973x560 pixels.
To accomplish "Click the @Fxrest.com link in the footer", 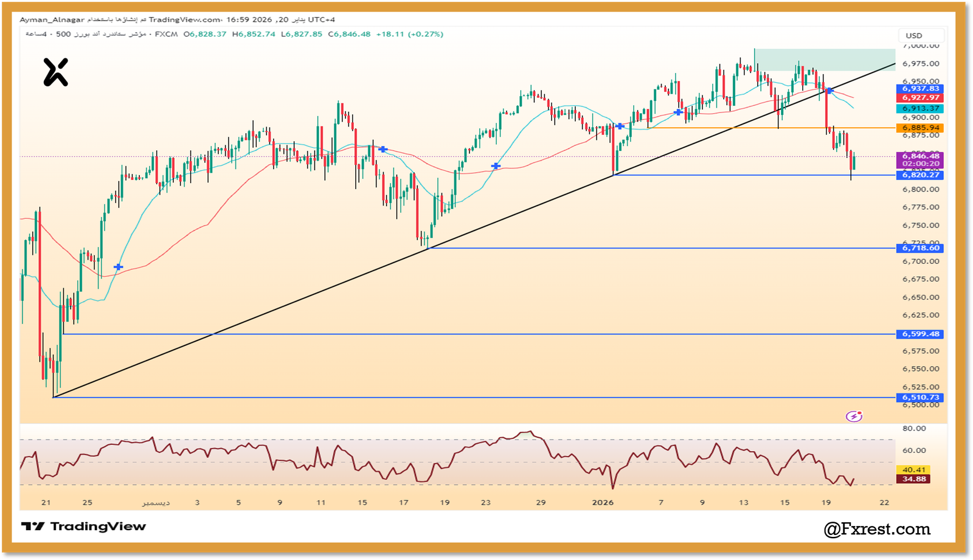I will pyautogui.click(x=878, y=529).
